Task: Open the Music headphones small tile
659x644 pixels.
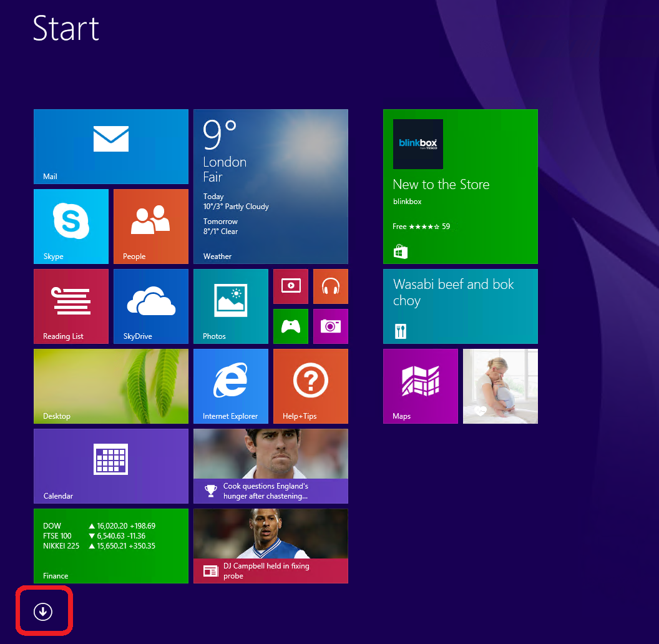Action: coord(331,286)
